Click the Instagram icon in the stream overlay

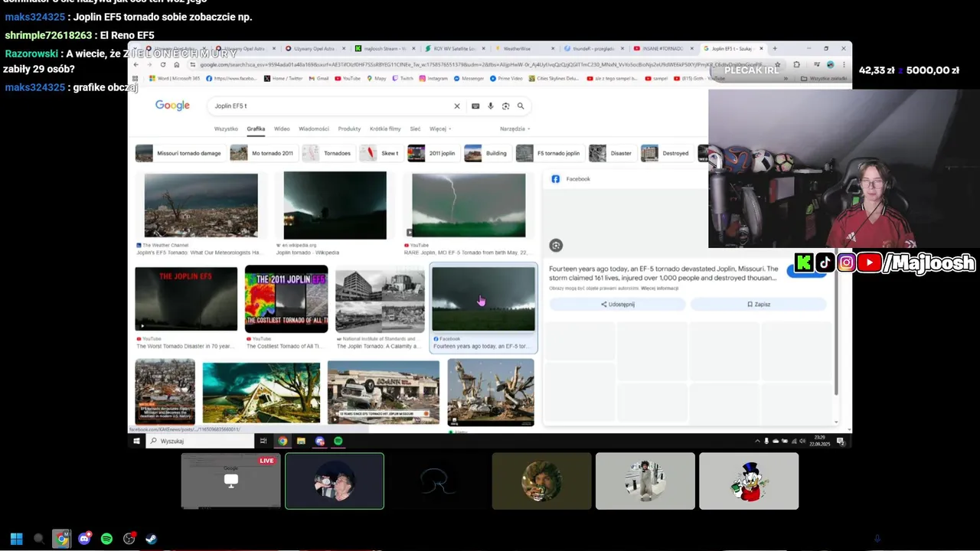(847, 263)
